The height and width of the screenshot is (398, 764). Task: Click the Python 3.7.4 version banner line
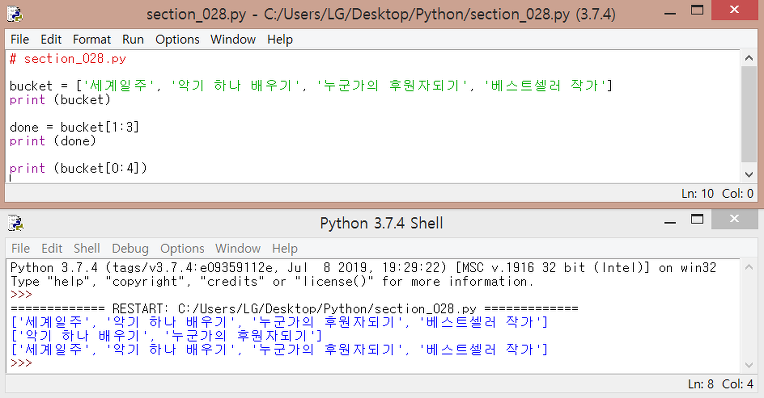(x=363, y=268)
